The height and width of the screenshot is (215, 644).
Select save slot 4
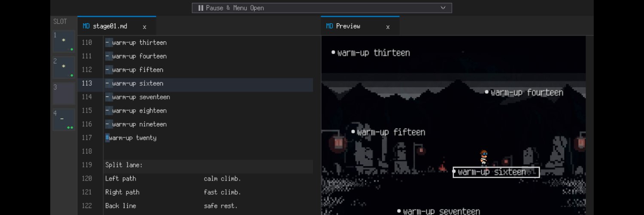(x=64, y=120)
